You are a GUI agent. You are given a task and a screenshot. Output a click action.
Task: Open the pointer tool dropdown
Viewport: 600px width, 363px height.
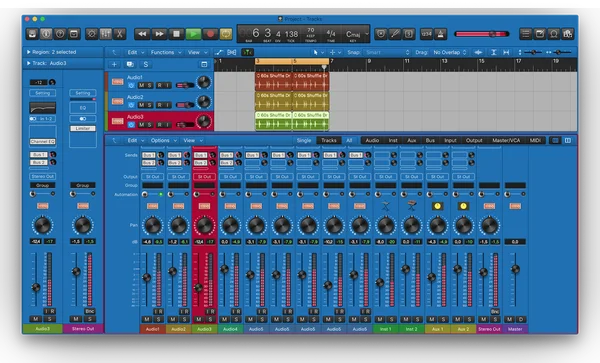pos(318,52)
